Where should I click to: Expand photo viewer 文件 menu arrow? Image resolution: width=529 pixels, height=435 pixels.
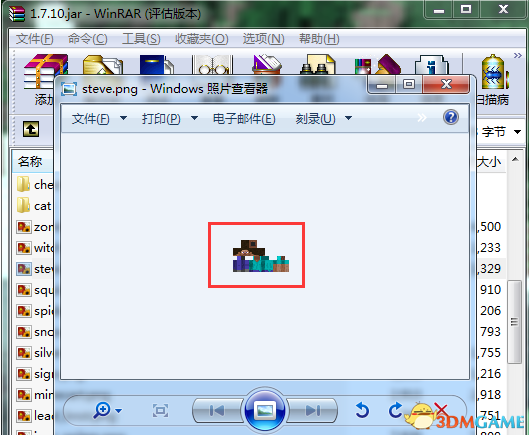pos(123,118)
